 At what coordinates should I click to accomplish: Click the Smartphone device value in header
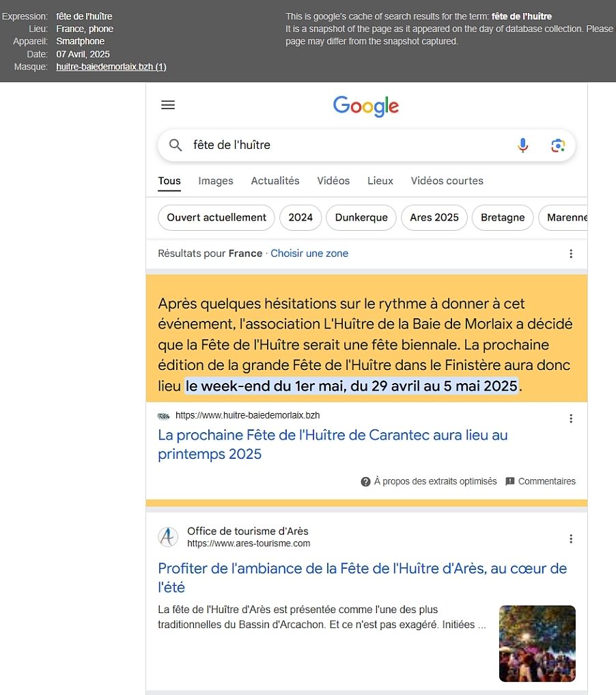click(x=81, y=41)
